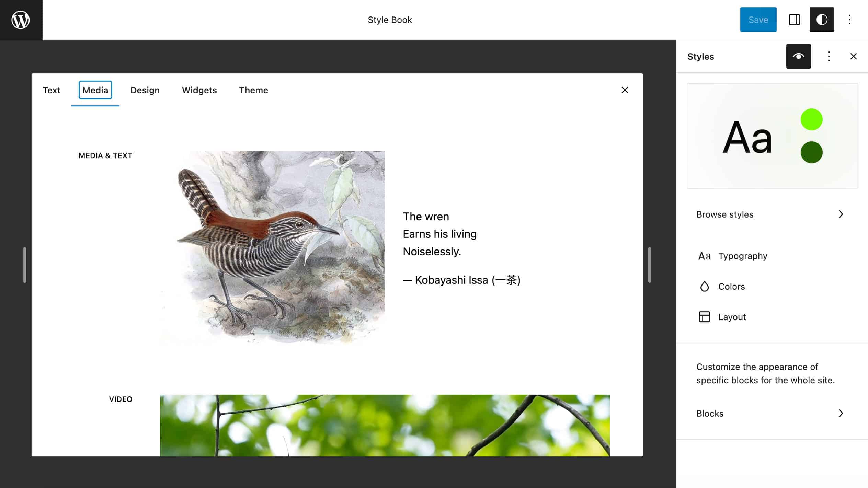Select the Media tab
The image size is (868, 488).
tap(95, 90)
